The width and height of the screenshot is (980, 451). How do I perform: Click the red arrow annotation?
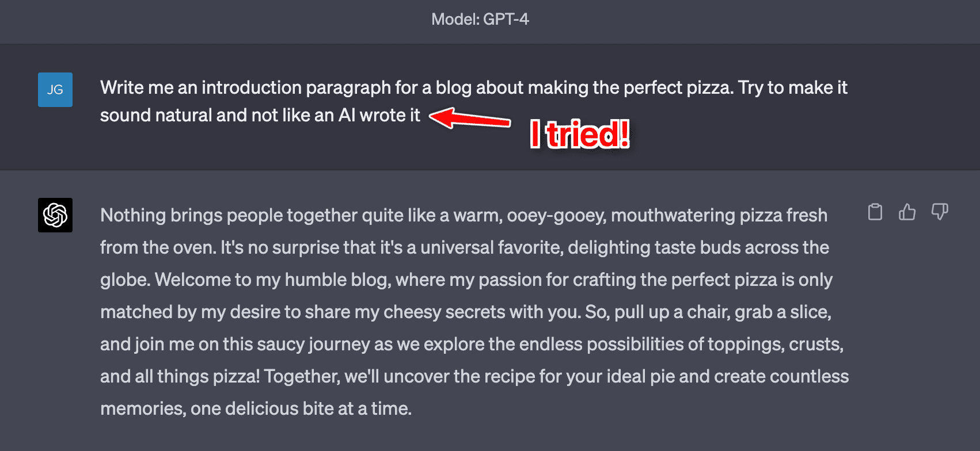tap(470, 119)
